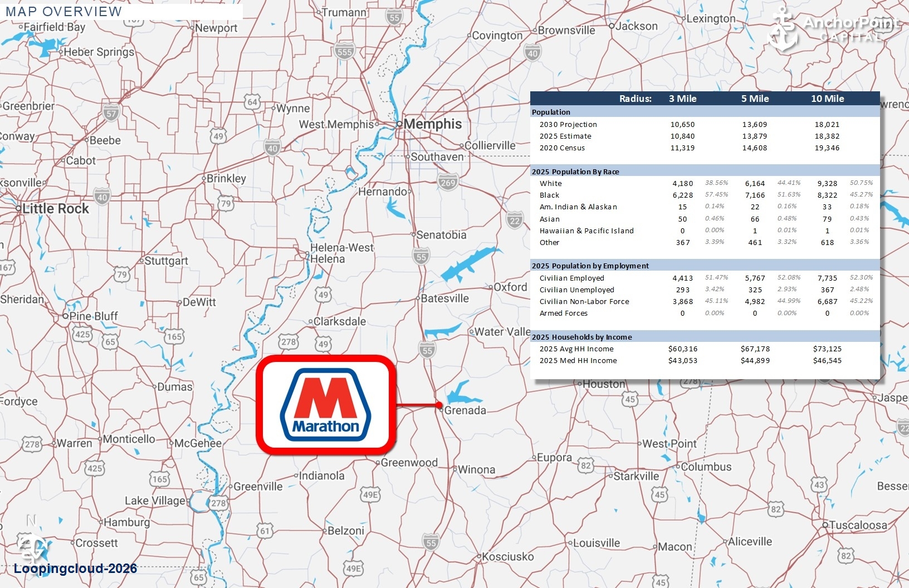Click the 5 Mile column header
The height and width of the screenshot is (588, 909).
(755, 99)
